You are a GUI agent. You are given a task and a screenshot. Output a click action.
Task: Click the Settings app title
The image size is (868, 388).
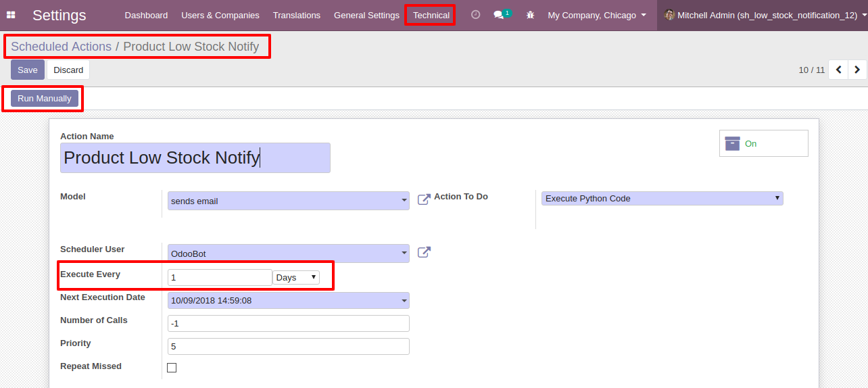click(x=59, y=15)
